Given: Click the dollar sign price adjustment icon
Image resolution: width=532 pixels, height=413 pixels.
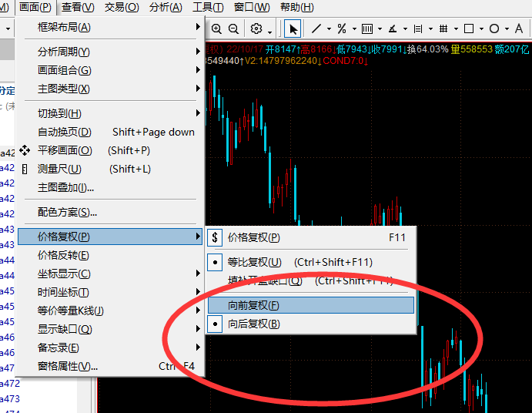Looking at the screenshot, I should coord(215,237).
